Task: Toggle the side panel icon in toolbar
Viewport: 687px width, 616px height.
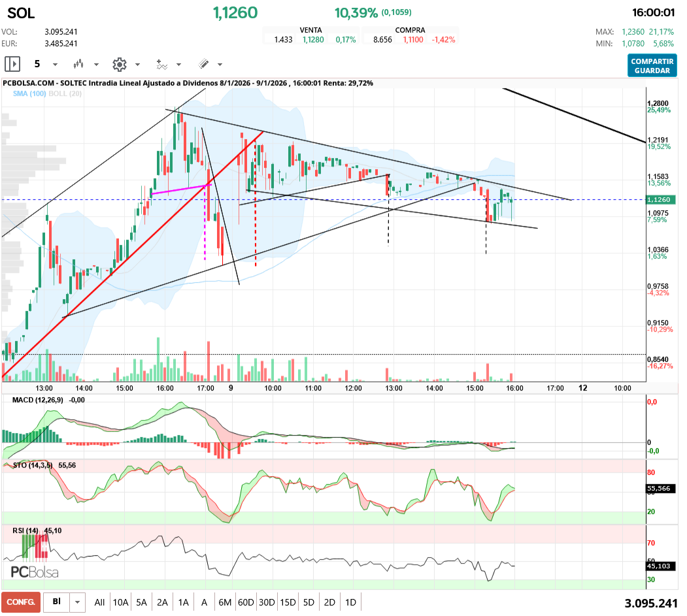Action: pyautogui.click(x=12, y=65)
